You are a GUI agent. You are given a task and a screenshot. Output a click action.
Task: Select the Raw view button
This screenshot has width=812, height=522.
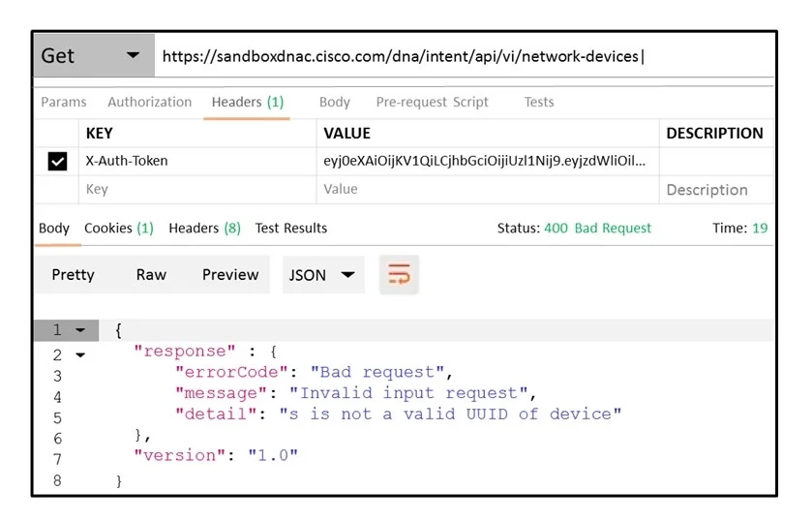pyautogui.click(x=151, y=275)
